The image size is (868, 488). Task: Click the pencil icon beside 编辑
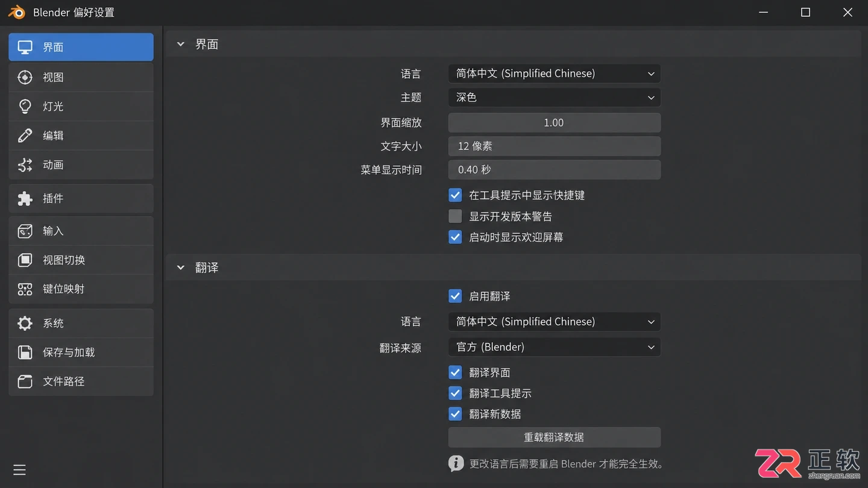tap(25, 136)
